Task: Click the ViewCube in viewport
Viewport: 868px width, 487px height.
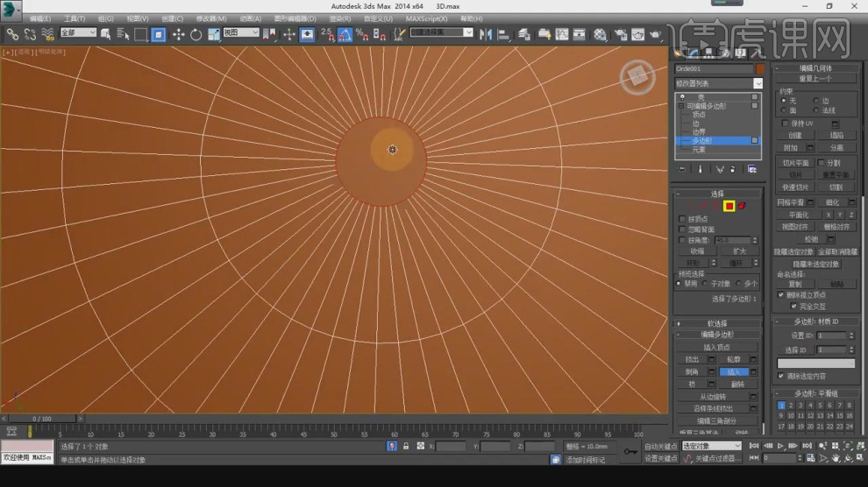Action: [x=637, y=77]
